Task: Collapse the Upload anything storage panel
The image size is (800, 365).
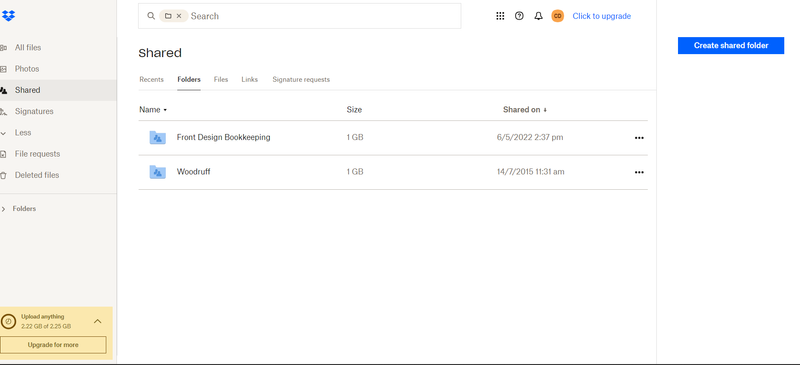Action: point(97,321)
